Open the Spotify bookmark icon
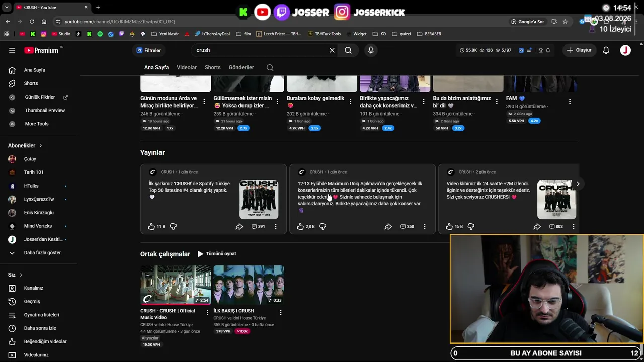 [x=100, y=34]
